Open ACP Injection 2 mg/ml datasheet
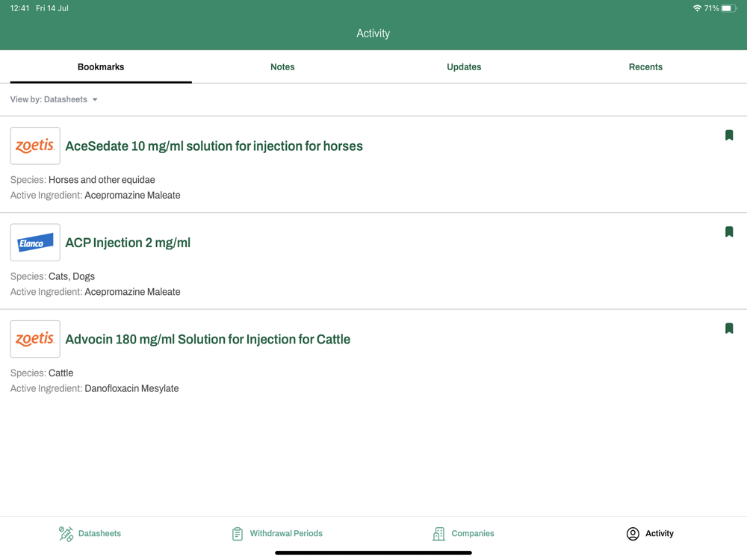This screenshot has width=747, height=560. pos(128,243)
